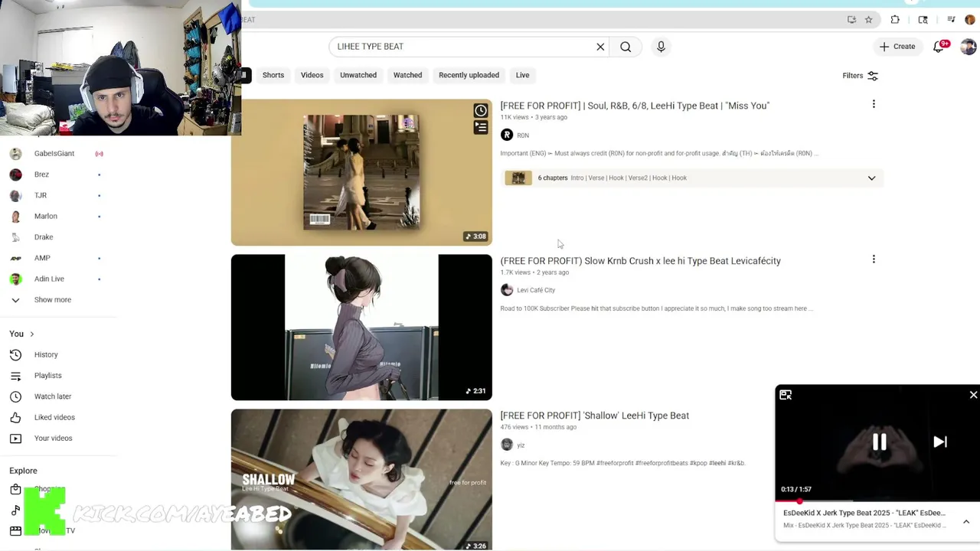Expand the miniplayer back to full page
The width and height of the screenshot is (980, 551).
pyautogui.click(x=786, y=395)
